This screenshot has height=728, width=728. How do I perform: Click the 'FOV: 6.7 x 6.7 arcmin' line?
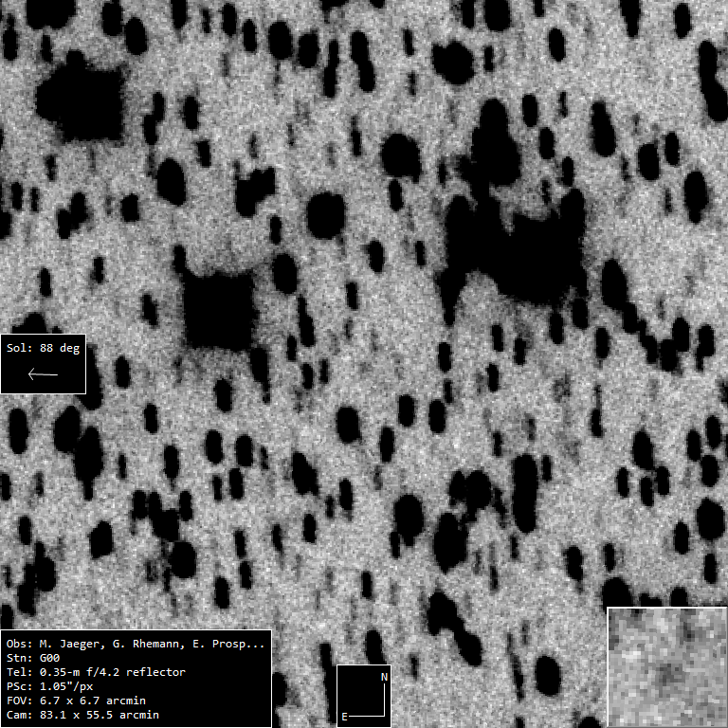pyautogui.click(x=76, y=701)
